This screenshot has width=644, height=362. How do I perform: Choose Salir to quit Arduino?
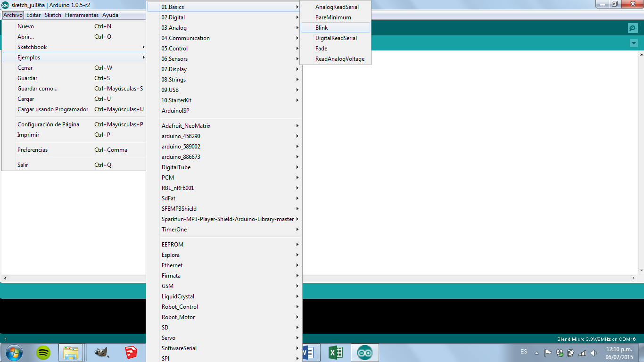point(74,165)
